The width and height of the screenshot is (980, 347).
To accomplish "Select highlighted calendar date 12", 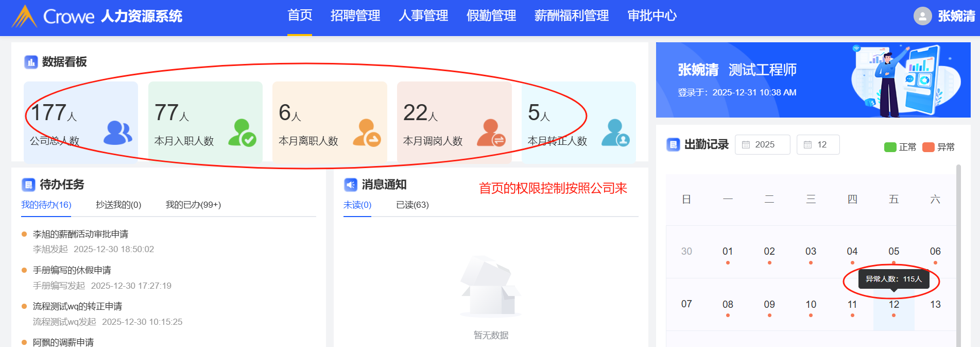I will pyautogui.click(x=893, y=304).
